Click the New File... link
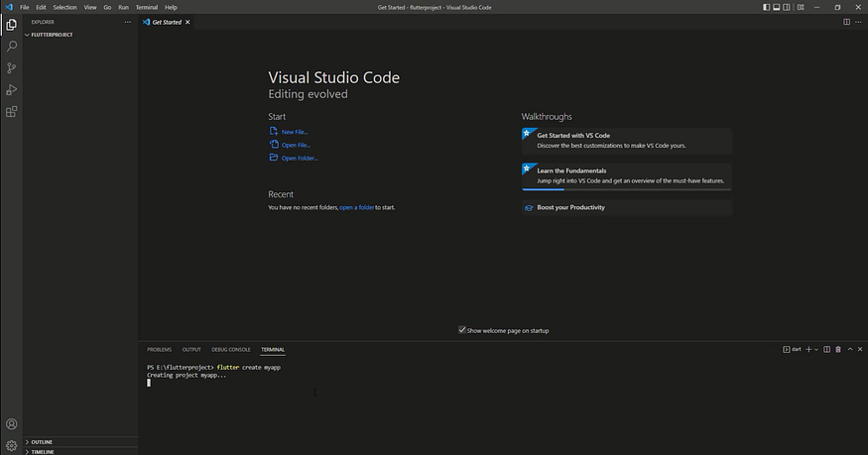This screenshot has height=455, width=868. coord(295,132)
